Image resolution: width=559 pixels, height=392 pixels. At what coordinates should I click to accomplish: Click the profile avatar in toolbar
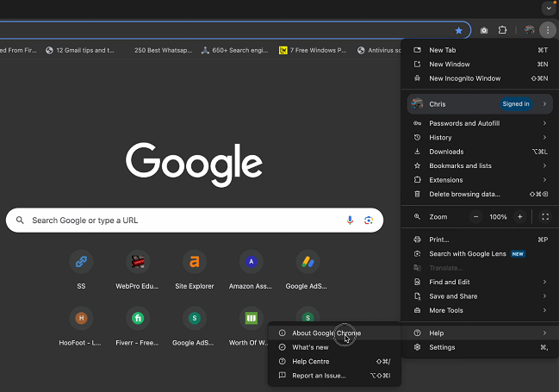[530, 30]
